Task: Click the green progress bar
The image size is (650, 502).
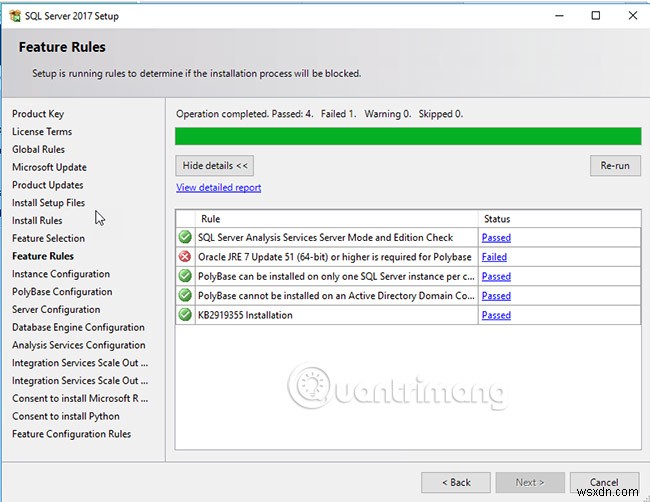Action: pos(408,136)
